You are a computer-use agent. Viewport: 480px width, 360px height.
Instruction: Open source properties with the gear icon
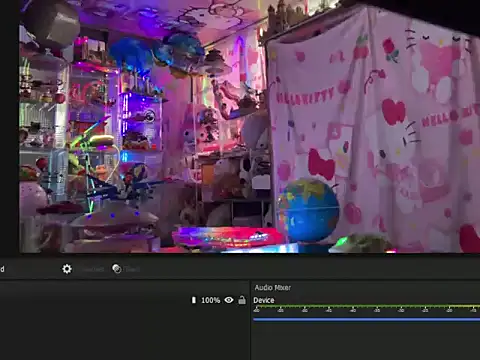67,269
